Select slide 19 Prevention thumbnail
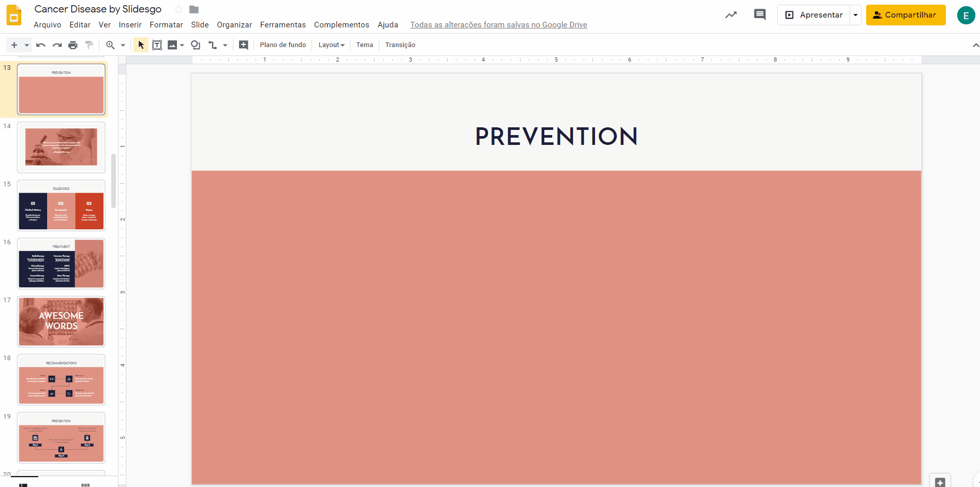The image size is (980, 487). point(61,438)
